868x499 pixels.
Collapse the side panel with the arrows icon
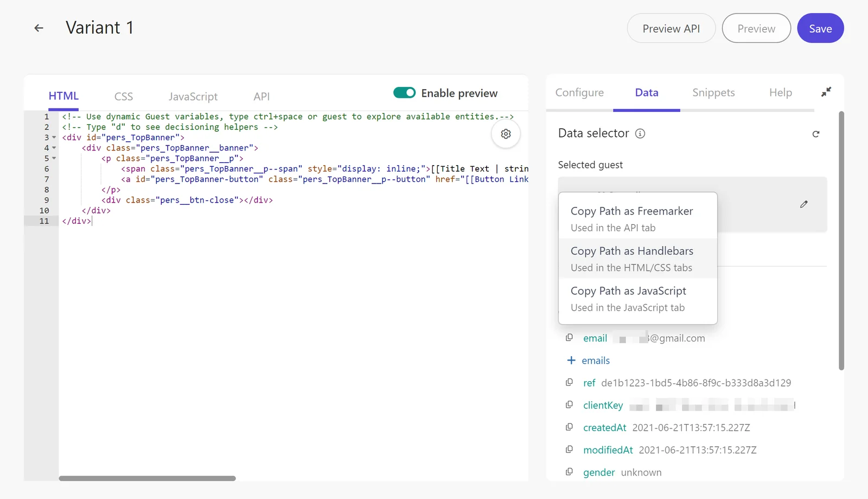click(826, 92)
